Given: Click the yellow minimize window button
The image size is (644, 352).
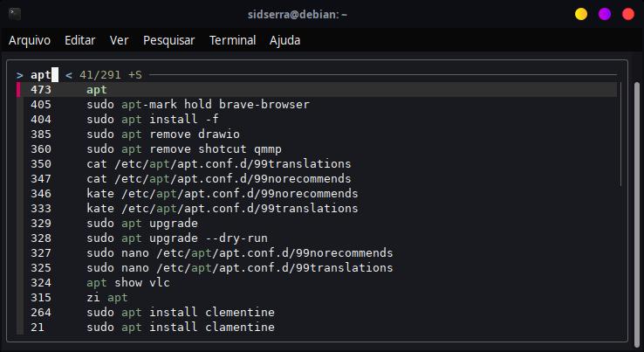Looking at the screenshot, I should (581, 14).
